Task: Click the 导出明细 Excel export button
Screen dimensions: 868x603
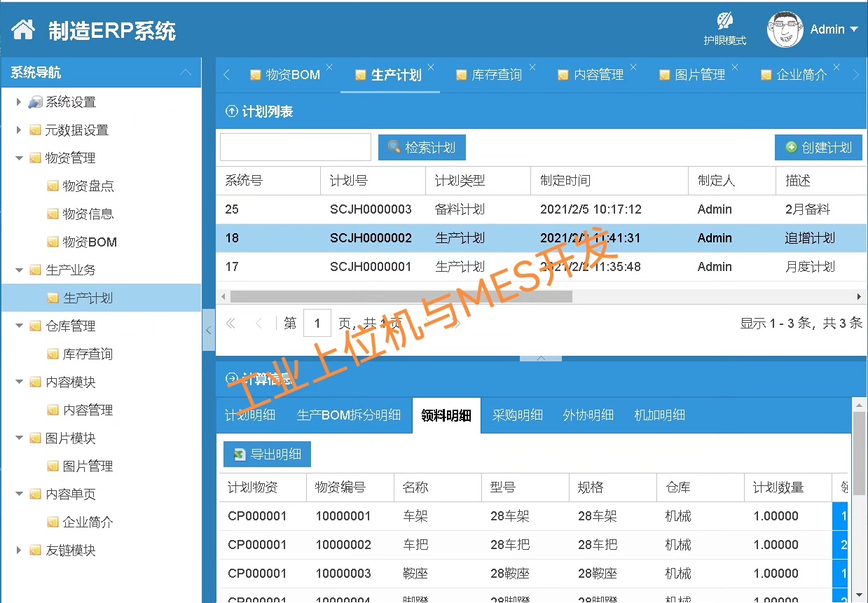Action: [x=267, y=455]
